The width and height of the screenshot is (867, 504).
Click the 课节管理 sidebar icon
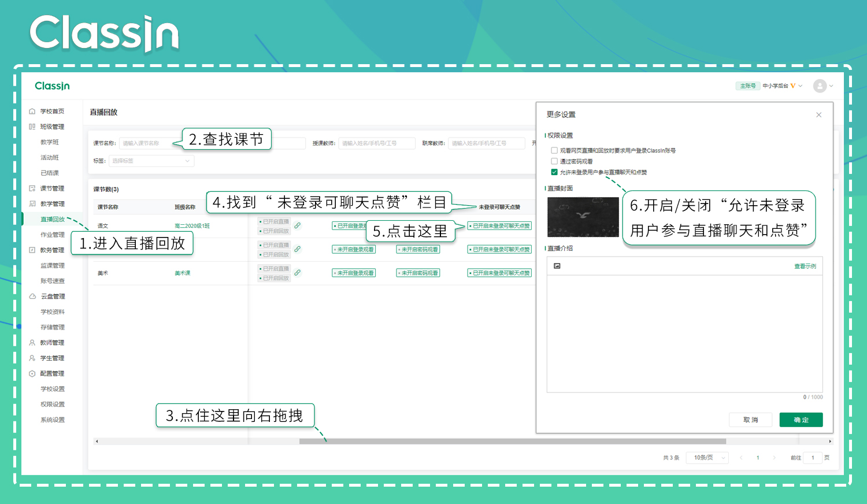pyautogui.click(x=32, y=188)
